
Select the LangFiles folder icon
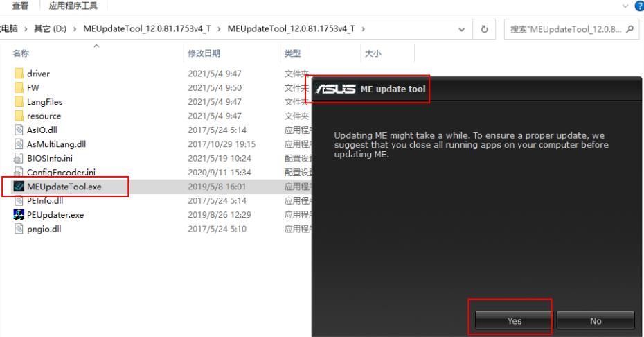[19, 102]
